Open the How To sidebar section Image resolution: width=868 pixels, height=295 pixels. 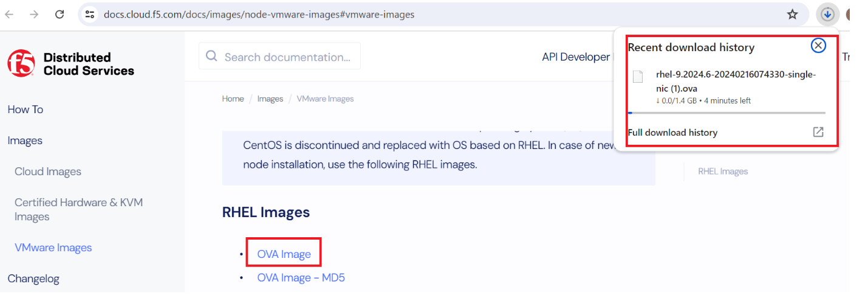point(26,109)
